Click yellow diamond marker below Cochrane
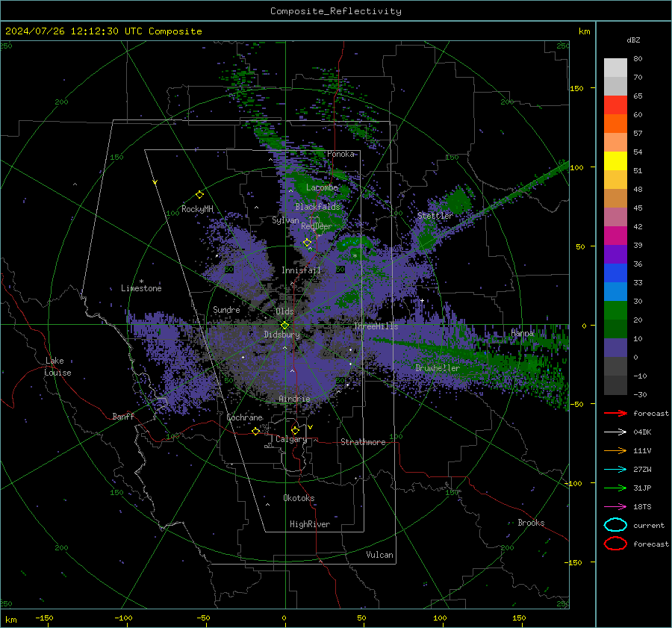Viewport: 672px width, 628px height. coord(255,431)
